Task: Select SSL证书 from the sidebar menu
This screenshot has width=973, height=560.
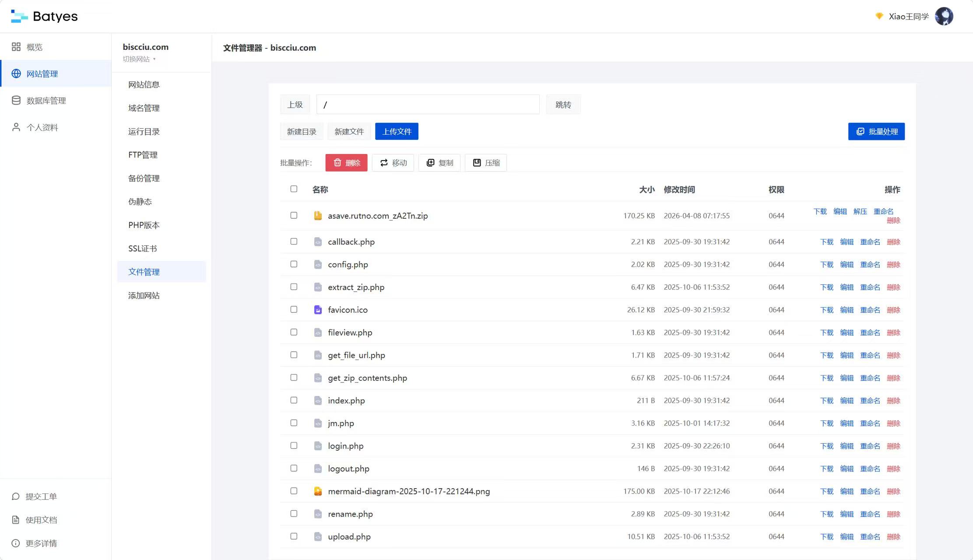Action: [143, 248]
